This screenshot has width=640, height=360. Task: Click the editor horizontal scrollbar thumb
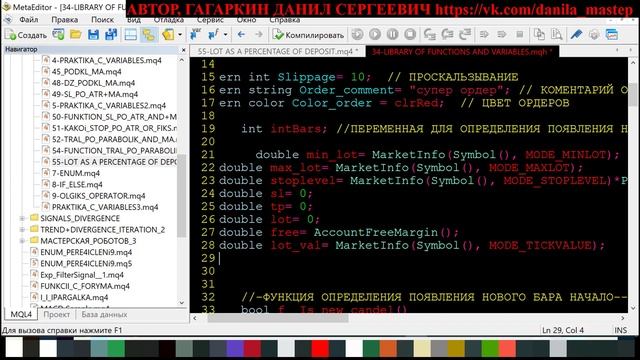point(278,318)
